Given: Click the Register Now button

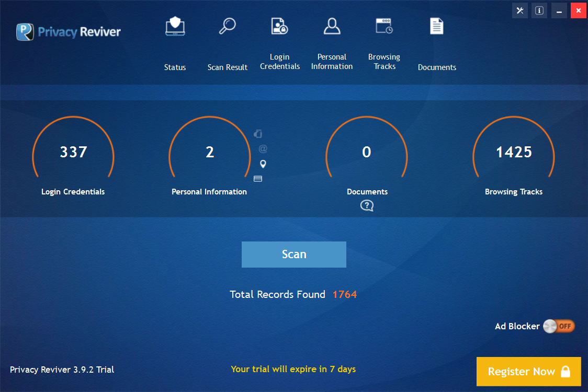Looking at the screenshot, I should point(529,372).
